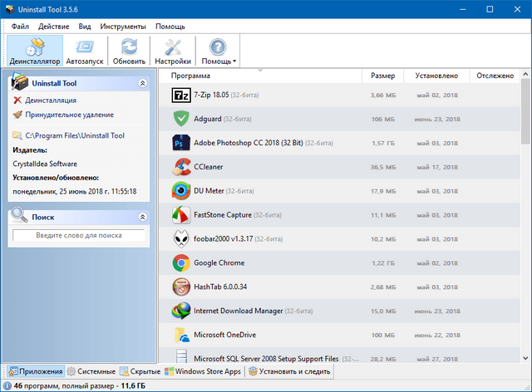Collapse the Uninstall Tool side panel
Screen dimensions: 532x392
pos(142,83)
